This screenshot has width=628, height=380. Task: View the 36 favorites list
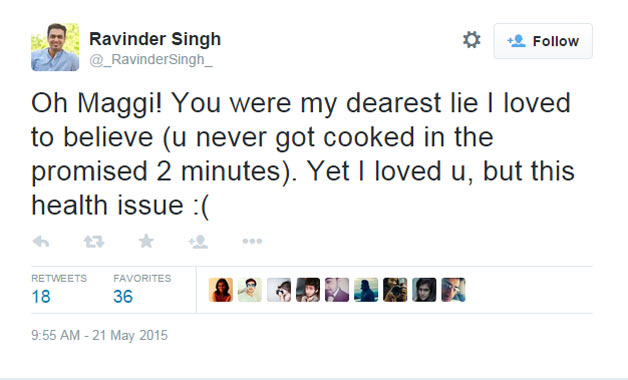click(142, 290)
